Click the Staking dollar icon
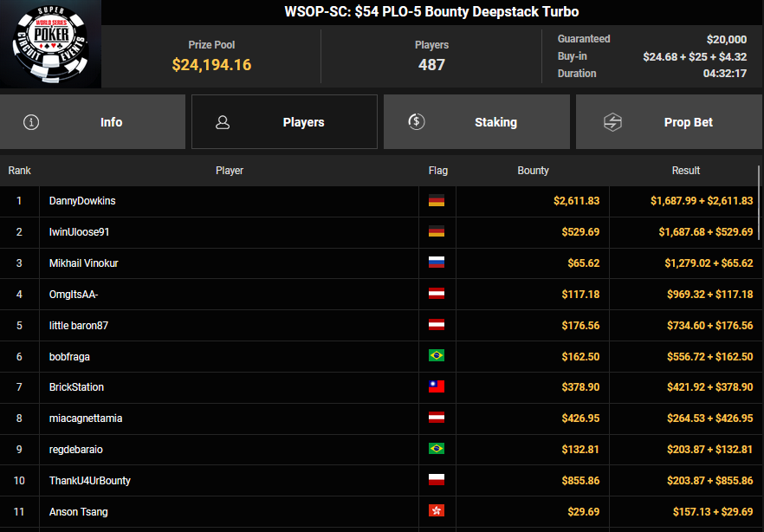This screenshot has height=532, width=764. tap(416, 122)
